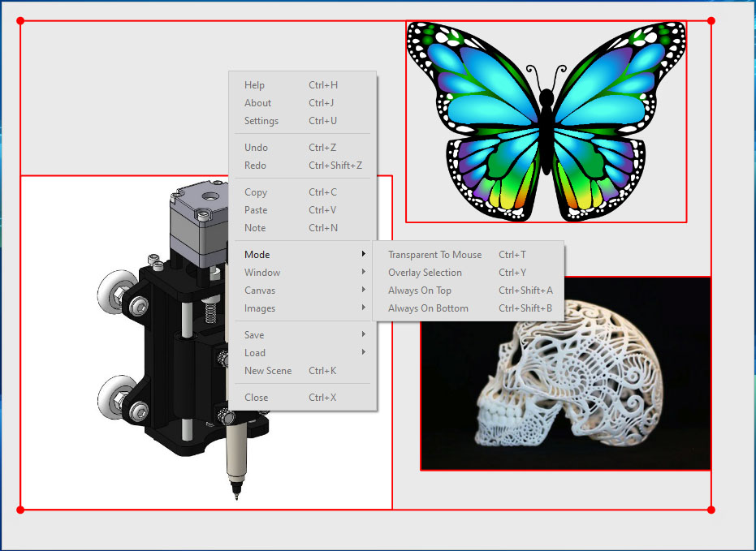Select Copy in the context menu
756x551 pixels.
click(x=302, y=192)
